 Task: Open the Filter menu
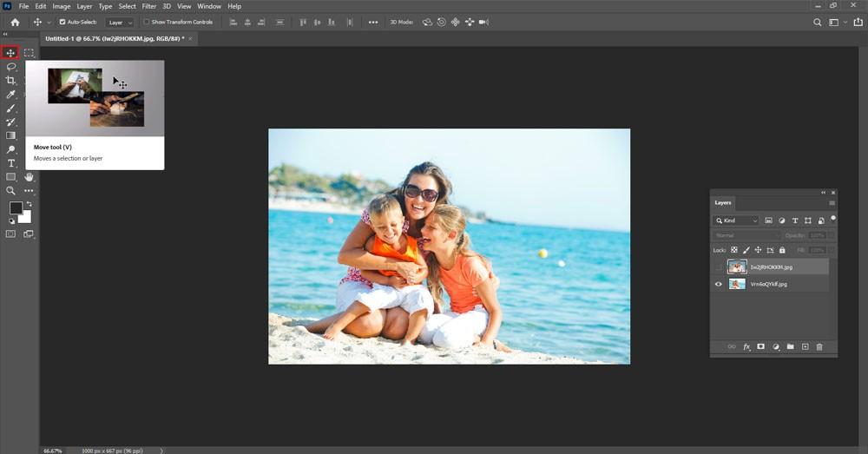coord(149,6)
